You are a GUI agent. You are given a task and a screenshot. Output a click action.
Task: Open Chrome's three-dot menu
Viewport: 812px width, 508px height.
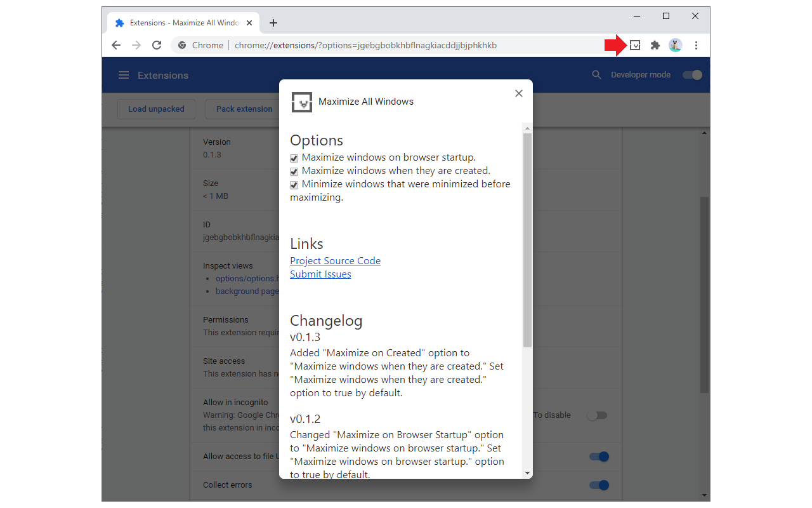pyautogui.click(x=696, y=45)
